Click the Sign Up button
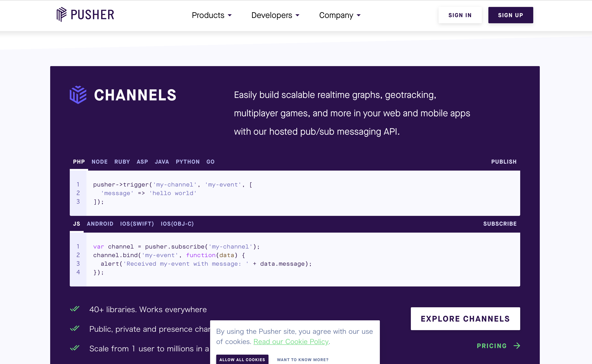The width and height of the screenshot is (592, 364). point(510,15)
